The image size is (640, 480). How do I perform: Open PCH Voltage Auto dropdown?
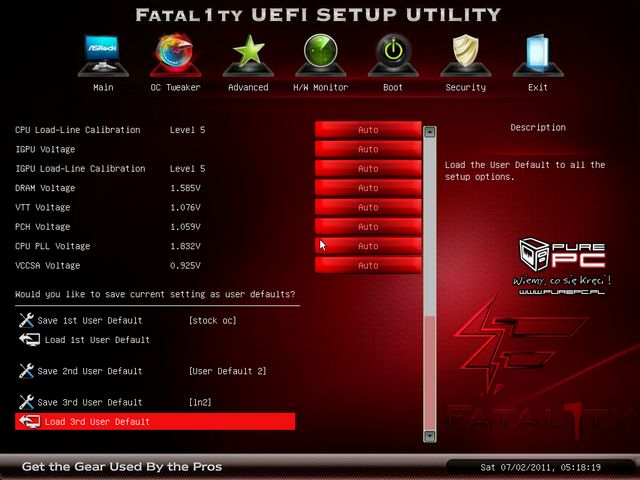368,227
